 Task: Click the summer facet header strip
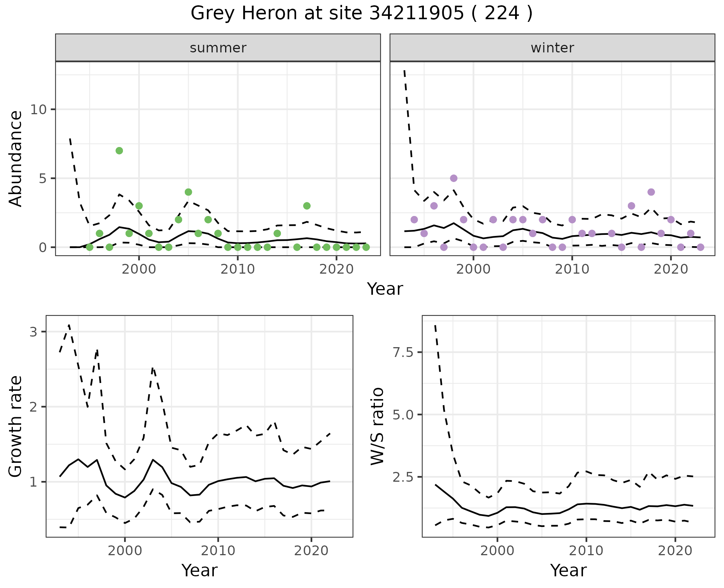pyautogui.click(x=218, y=48)
